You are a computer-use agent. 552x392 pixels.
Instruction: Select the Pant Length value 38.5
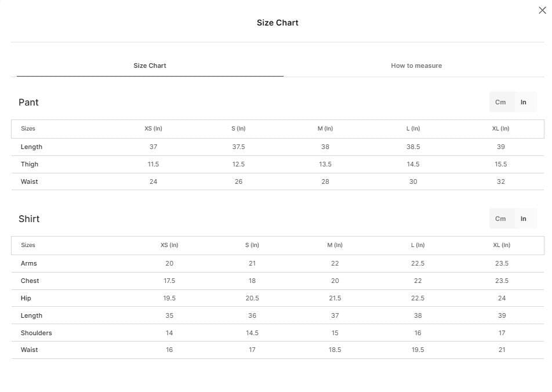[413, 147]
